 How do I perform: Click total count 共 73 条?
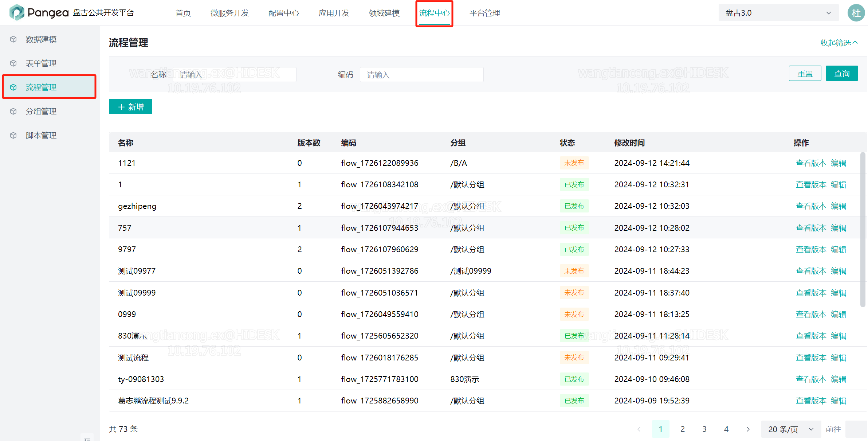pyautogui.click(x=123, y=429)
